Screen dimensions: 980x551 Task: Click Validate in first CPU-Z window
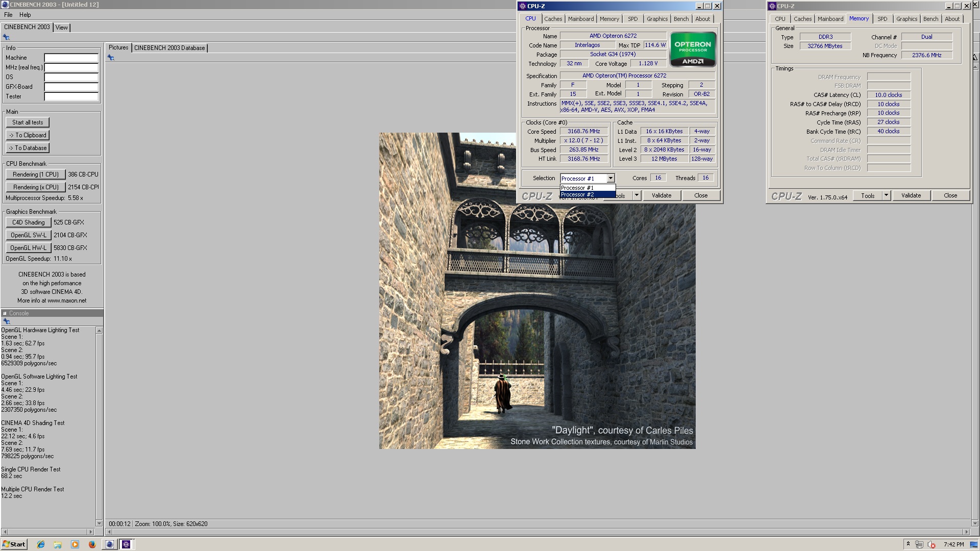(x=661, y=195)
